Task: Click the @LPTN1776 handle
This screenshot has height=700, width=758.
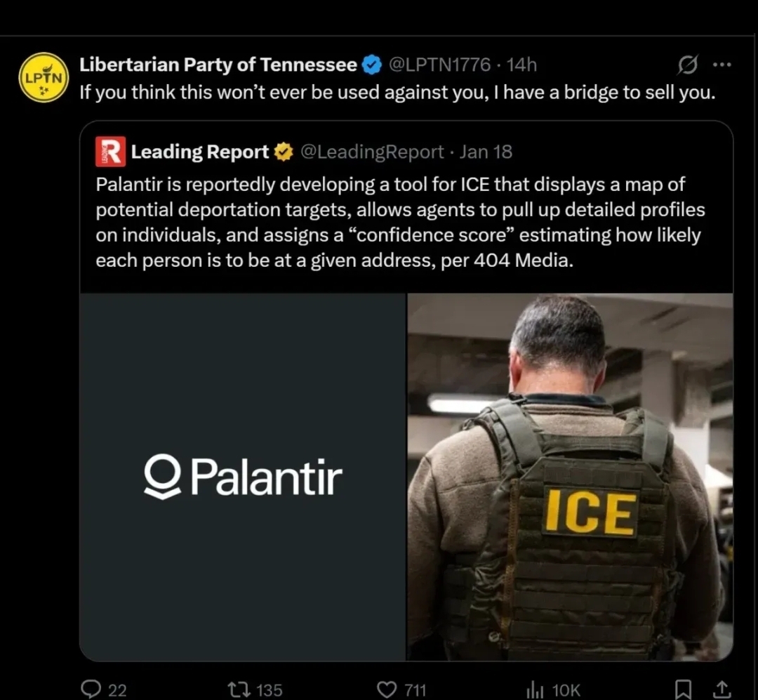Action: click(439, 65)
